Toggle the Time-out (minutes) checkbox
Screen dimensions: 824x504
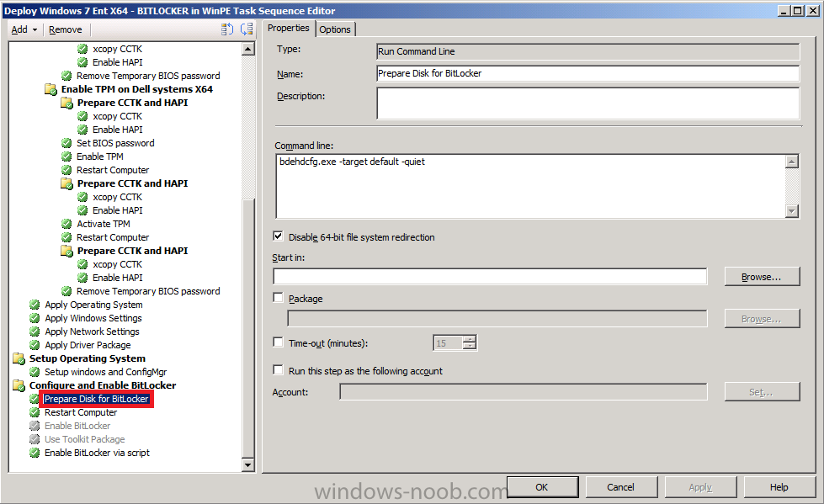[278, 342]
